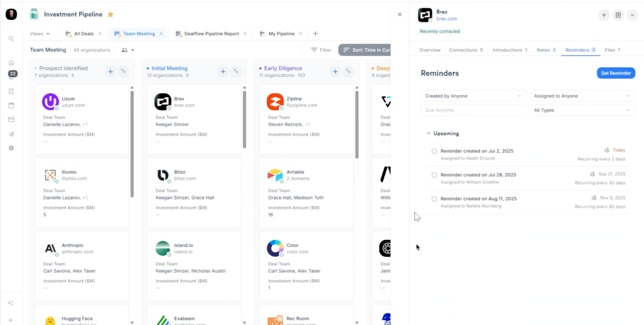Open Sort: Time in Current dropdown

coord(365,50)
